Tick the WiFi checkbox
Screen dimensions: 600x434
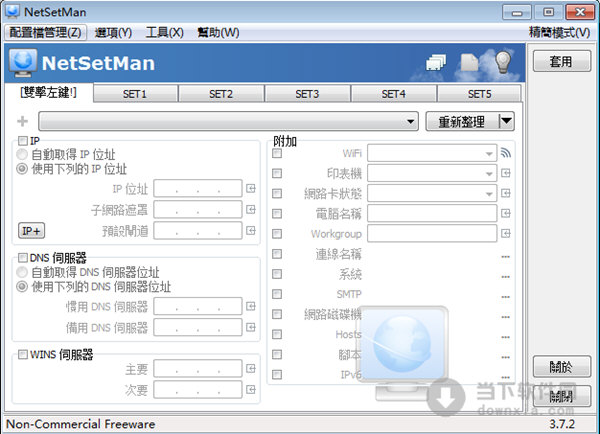(x=277, y=153)
